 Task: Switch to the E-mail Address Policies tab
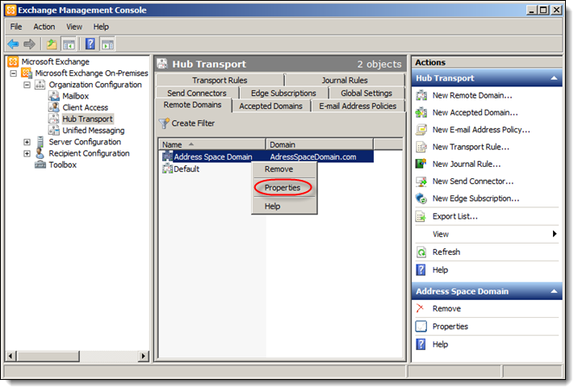pos(358,106)
